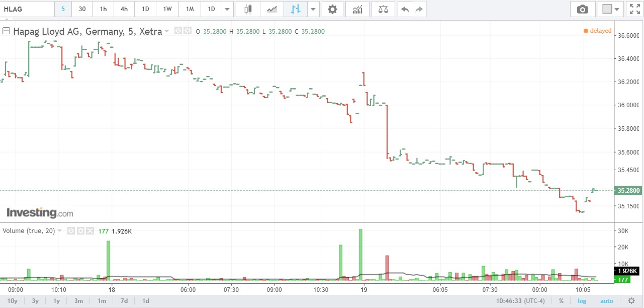Open the indicators icon
Image resolution: width=644 pixels, height=308 pixels.
click(357, 9)
